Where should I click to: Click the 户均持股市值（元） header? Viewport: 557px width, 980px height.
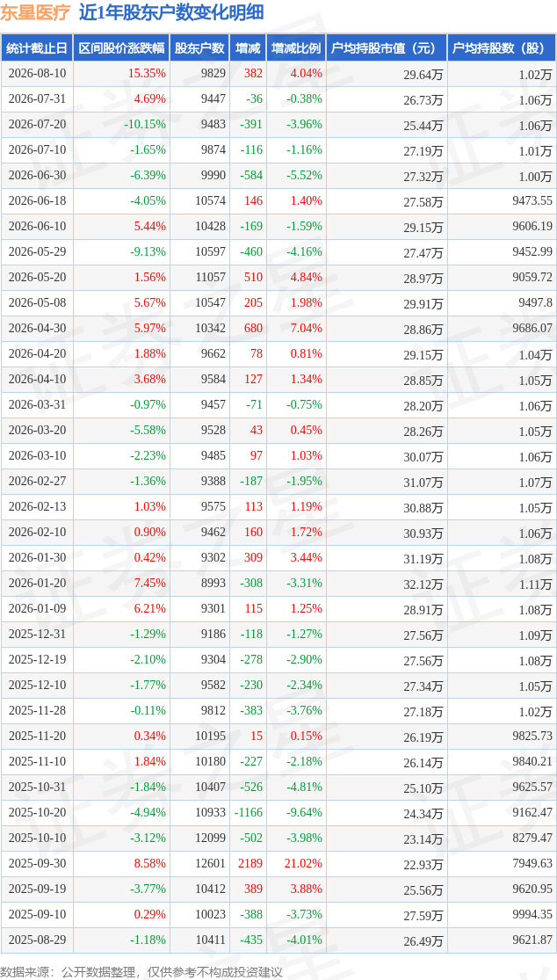[387, 48]
